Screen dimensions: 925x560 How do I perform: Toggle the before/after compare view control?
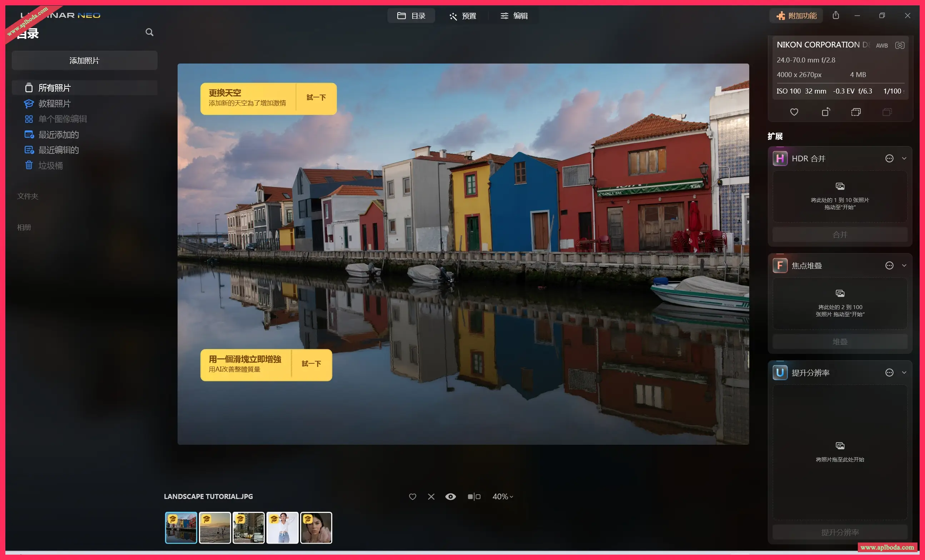point(474,496)
